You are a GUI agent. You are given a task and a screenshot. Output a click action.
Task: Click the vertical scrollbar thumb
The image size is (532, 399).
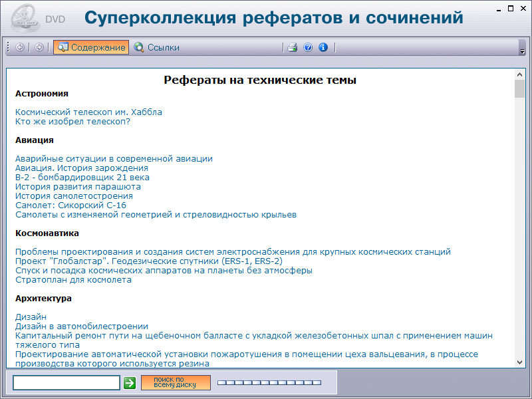click(519, 89)
